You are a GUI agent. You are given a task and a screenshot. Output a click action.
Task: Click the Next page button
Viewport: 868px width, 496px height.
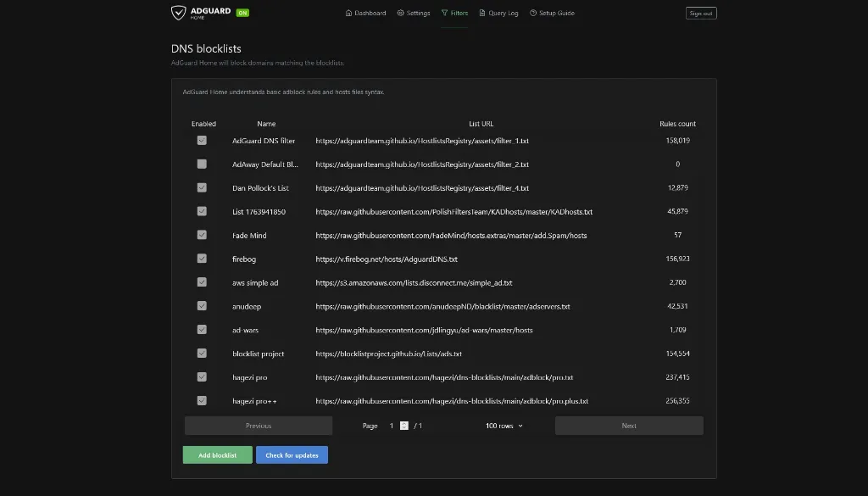[629, 426]
